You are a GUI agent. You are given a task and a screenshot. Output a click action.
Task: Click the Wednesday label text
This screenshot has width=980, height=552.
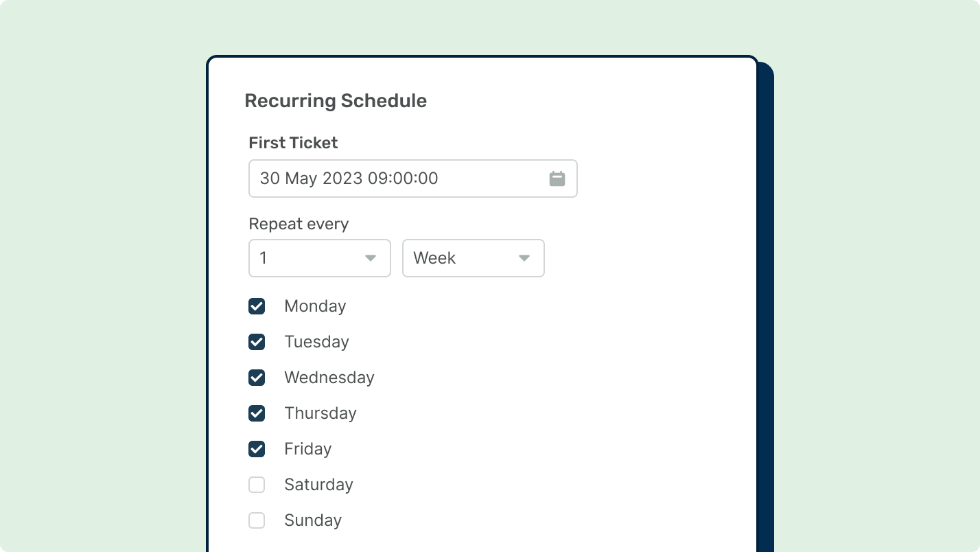click(x=329, y=378)
